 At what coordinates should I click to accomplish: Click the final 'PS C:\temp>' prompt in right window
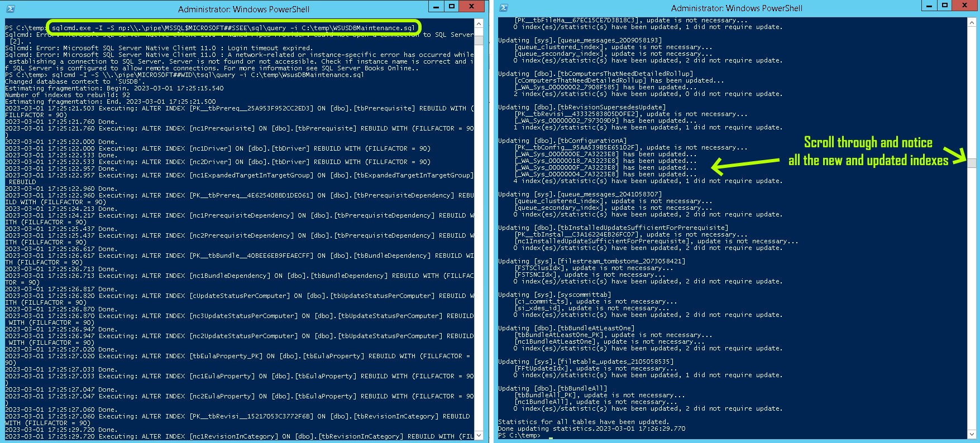coord(519,435)
